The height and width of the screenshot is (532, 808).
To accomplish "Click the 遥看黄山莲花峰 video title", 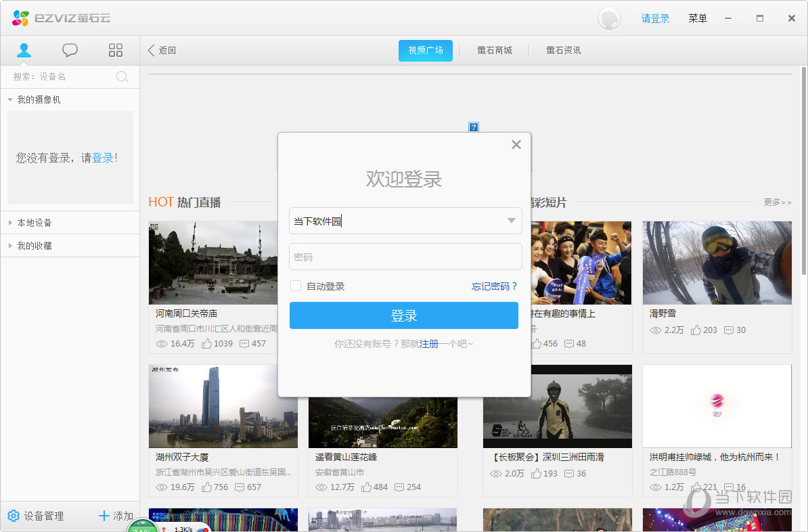I will [346, 458].
